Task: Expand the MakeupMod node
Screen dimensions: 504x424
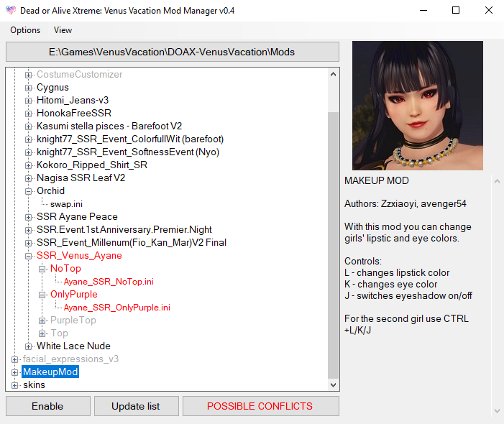Action: 14,372
